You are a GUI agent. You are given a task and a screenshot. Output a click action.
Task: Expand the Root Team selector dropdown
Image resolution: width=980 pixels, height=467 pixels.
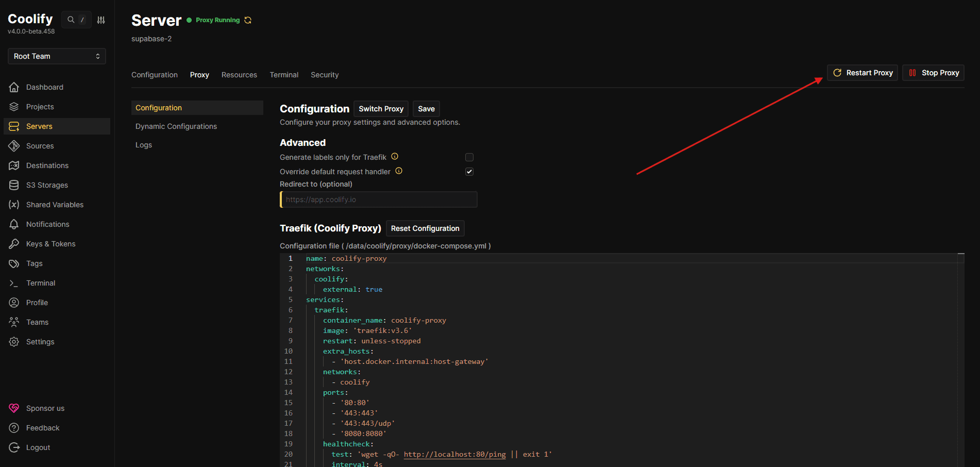point(57,56)
